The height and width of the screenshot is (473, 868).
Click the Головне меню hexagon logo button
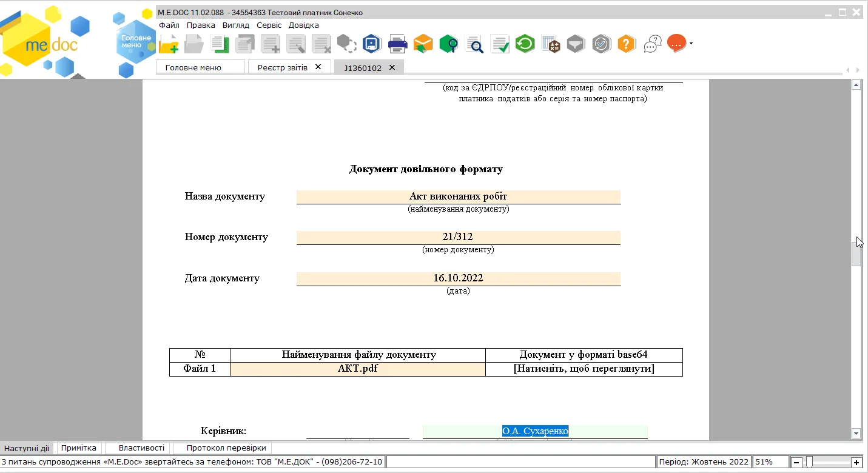click(x=135, y=41)
